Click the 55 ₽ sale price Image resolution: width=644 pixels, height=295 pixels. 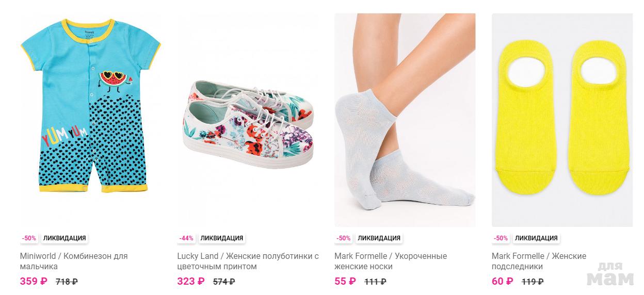(345, 282)
